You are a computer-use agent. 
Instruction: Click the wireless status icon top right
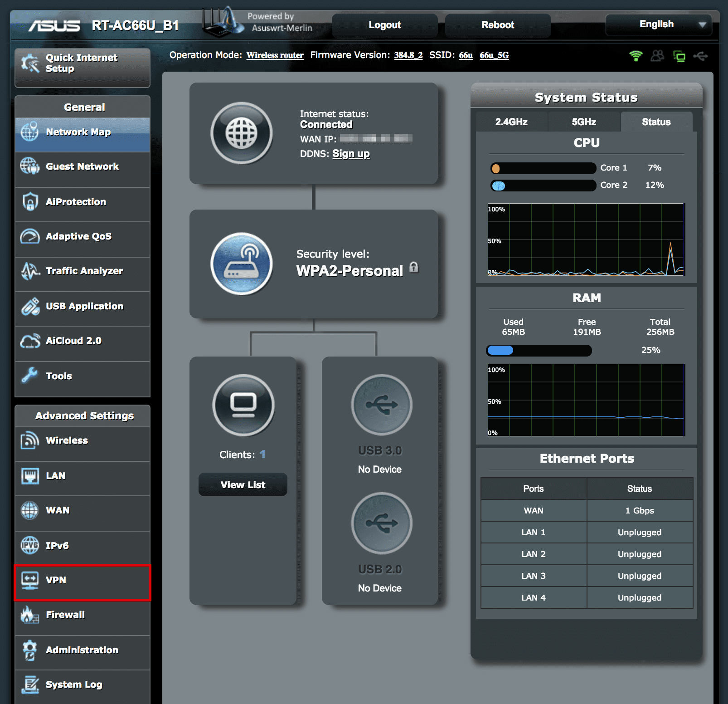pyautogui.click(x=636, y=56)
